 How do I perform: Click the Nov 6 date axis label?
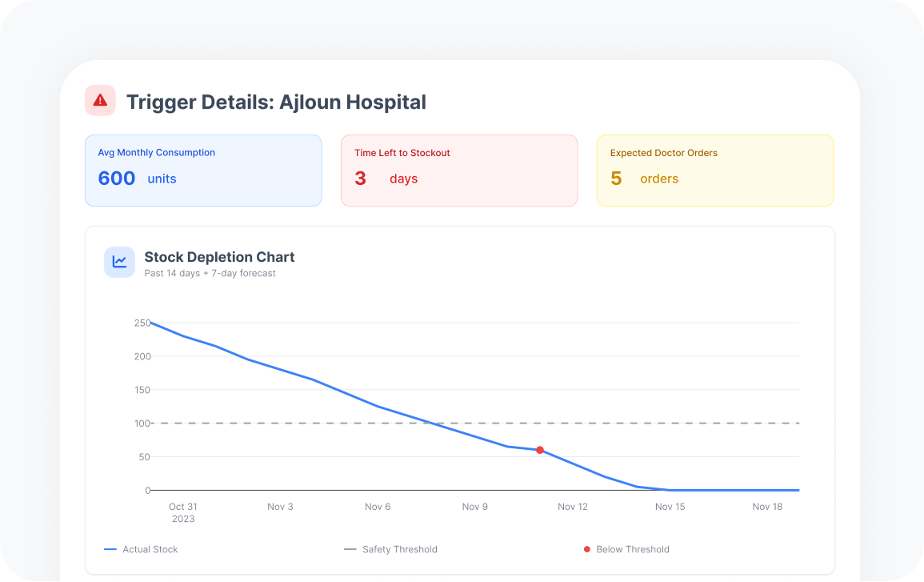(x=378, y=507)
